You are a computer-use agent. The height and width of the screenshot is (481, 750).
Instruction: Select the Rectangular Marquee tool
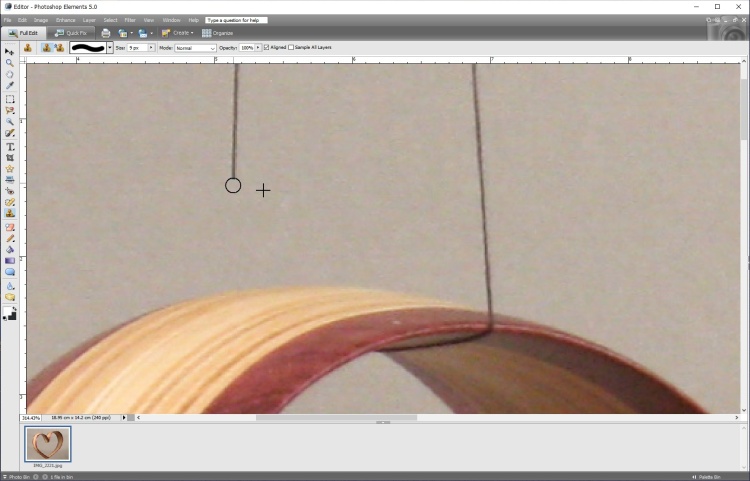click(x=10, y=99)
